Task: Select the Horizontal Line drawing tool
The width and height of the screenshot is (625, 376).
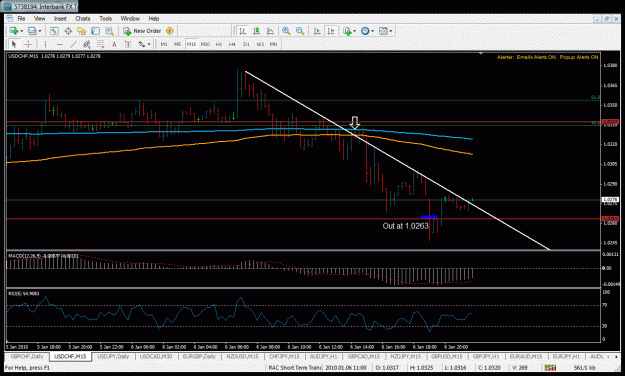Action: tap(59, 44)
